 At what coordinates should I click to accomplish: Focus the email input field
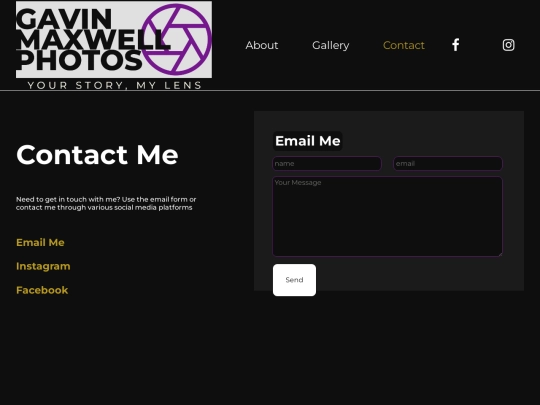click(448, 164)
